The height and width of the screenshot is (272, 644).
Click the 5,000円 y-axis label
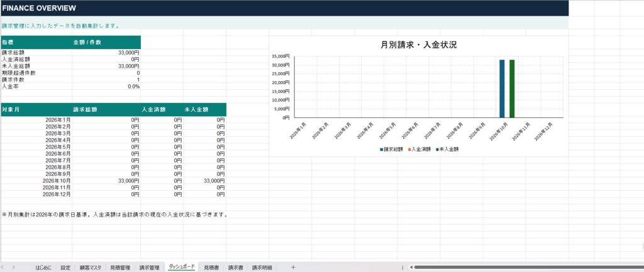[x=282, y=109]
